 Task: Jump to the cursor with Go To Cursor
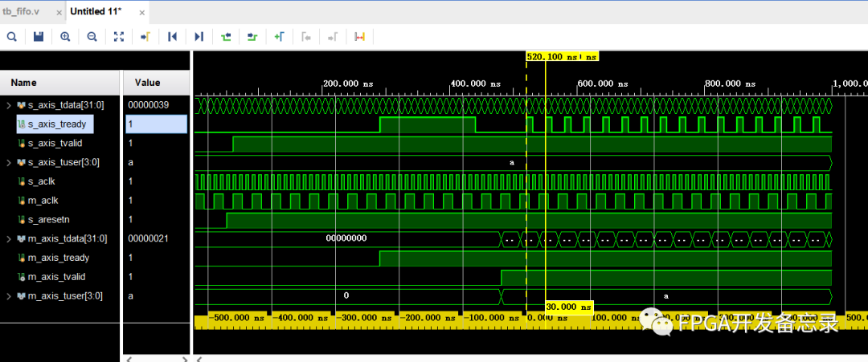(x=145, y=37)
